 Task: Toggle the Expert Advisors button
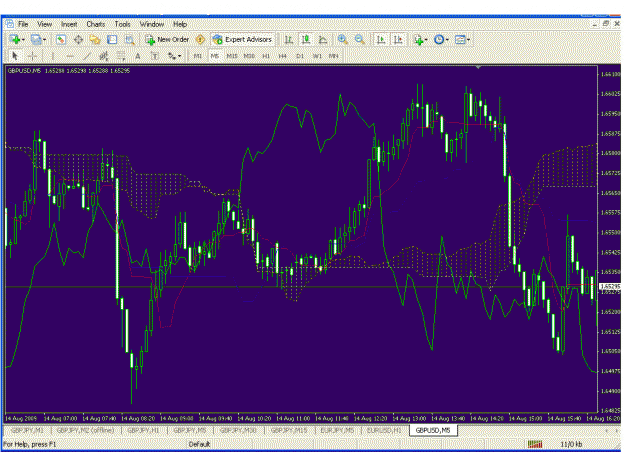(242, 39)
